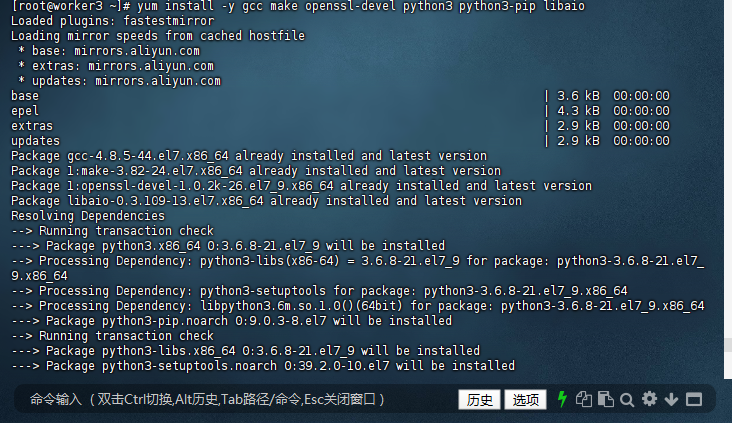Click the libaio-0.3.109-13 package line
This screenshot has width=732, height=423.
pos(267,201)
